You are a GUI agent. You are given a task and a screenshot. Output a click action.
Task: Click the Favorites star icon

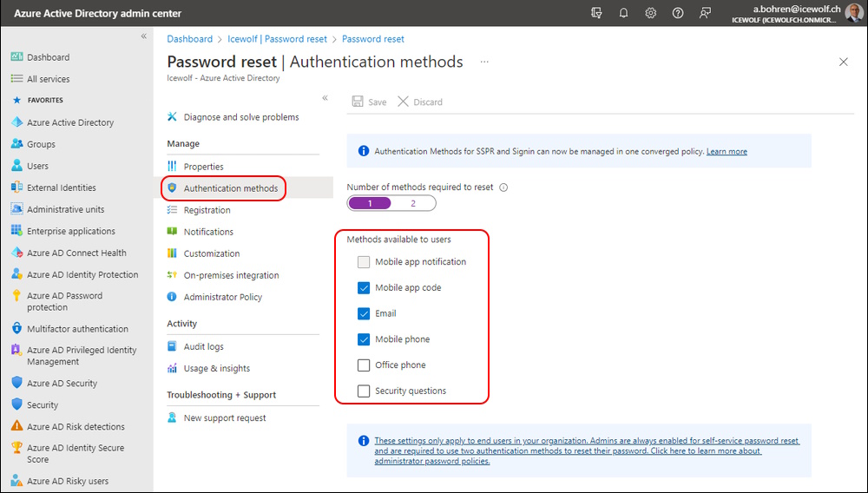(16, 100)
